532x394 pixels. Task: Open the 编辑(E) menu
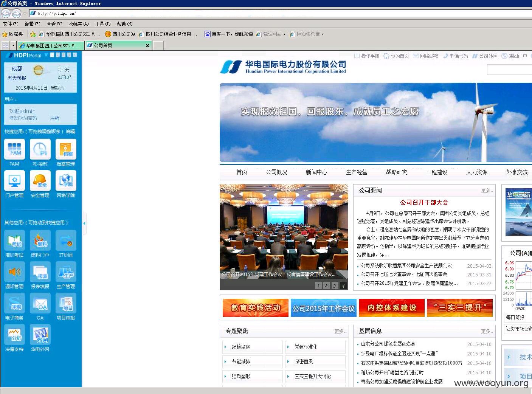33,24
